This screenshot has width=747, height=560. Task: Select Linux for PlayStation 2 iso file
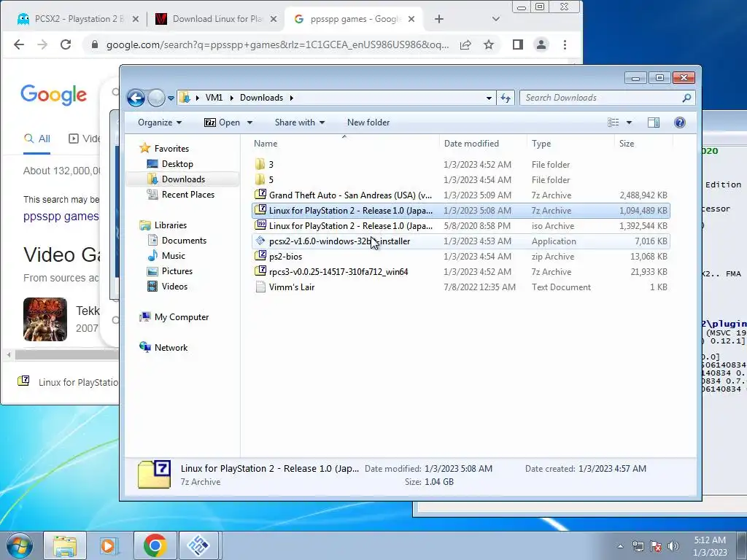pos(461,226)
